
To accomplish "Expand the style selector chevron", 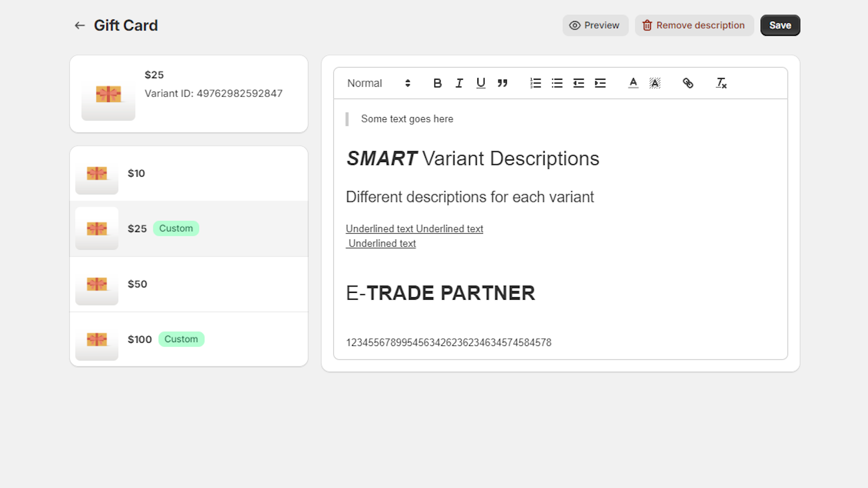I will (407, 83).
